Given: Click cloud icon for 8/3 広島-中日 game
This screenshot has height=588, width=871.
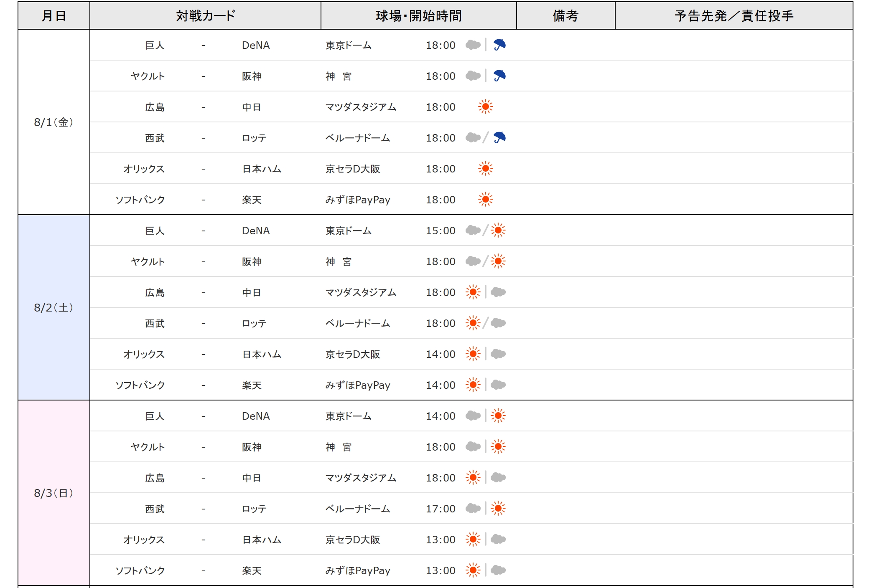Looking at the screenshot, I should pos(498,477).
